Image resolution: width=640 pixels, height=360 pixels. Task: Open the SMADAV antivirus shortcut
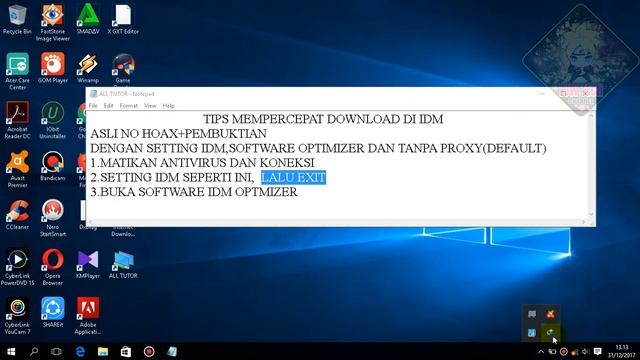(x=88, y=19)
